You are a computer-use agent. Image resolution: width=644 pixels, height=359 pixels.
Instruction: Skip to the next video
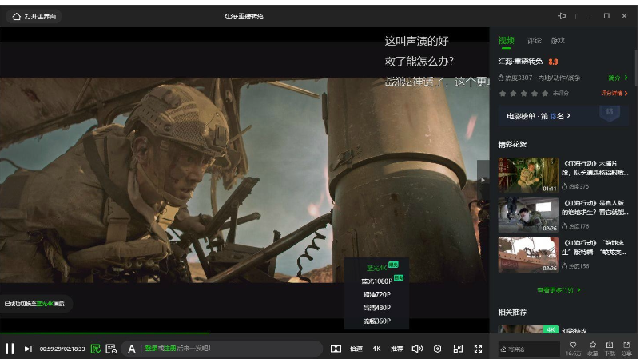click(28, 349)
